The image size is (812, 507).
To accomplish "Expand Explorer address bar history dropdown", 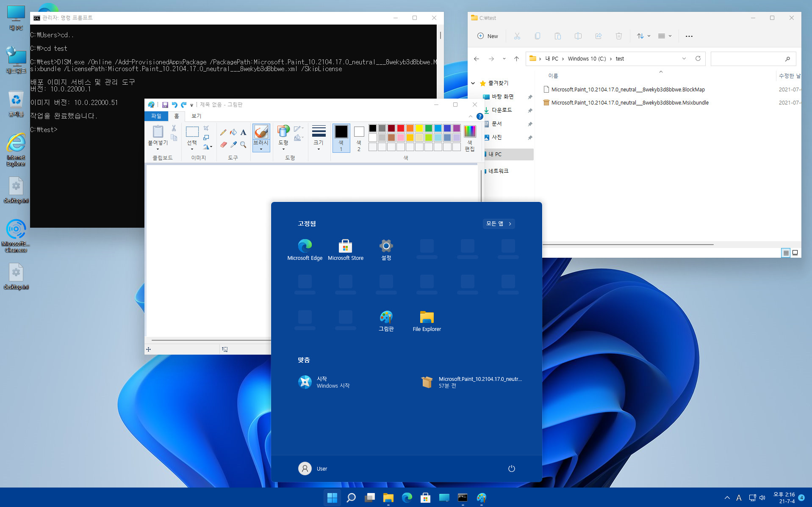I will (684, 58).
